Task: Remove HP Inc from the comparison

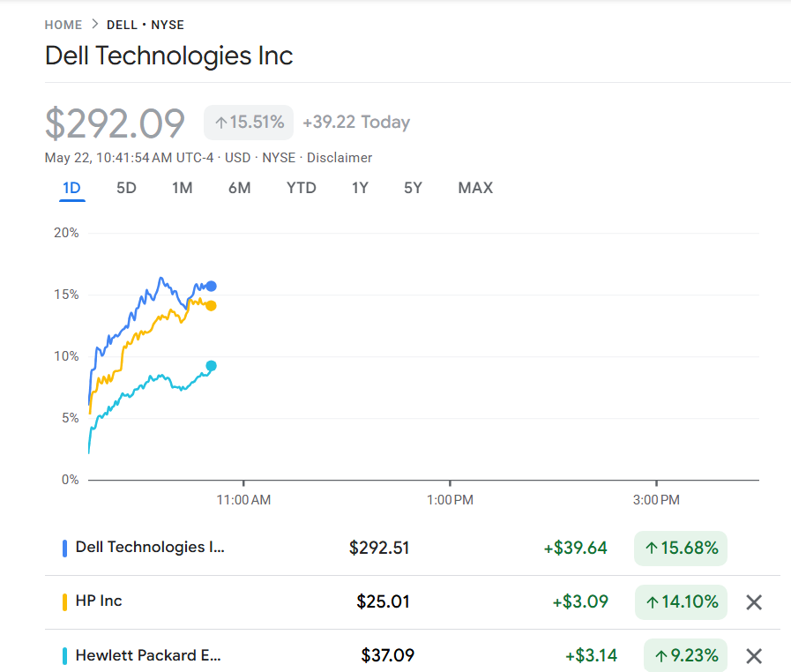Action: click(754, 601)
